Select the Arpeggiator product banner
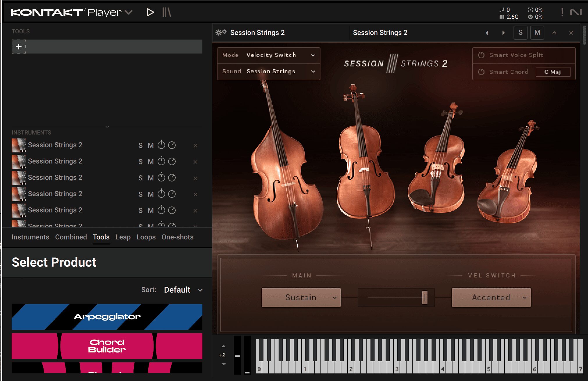This screenshot has height=381, width=588. click(x=107, y=317)
